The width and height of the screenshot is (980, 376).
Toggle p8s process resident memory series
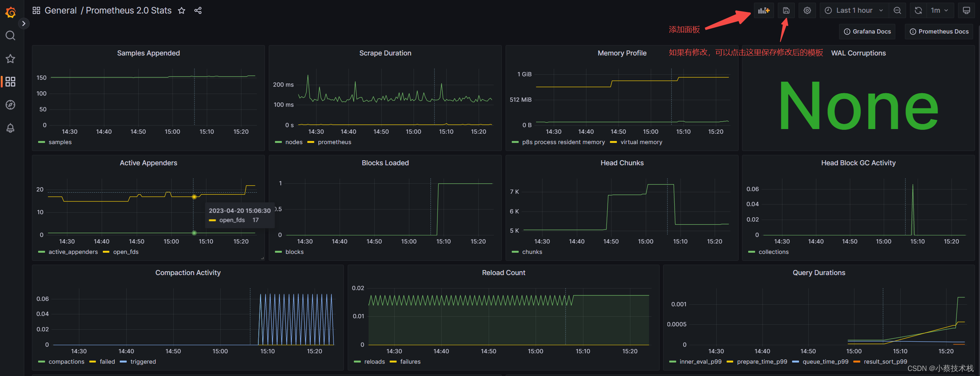point(563,142)
